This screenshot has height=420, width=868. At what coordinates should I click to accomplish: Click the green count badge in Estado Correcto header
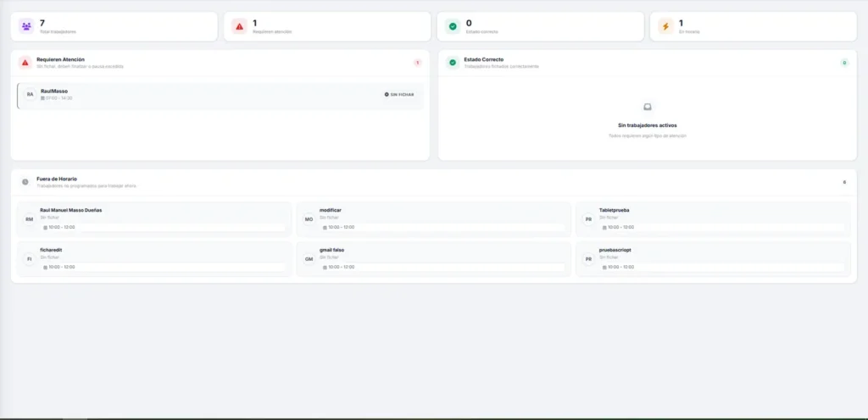coord(844,63)
